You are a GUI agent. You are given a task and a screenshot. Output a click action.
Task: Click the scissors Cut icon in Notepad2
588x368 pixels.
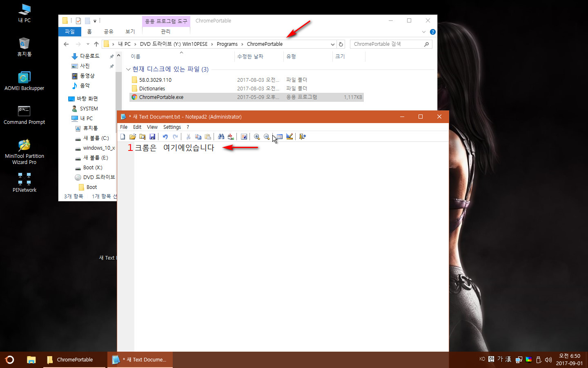click(188, 137)
